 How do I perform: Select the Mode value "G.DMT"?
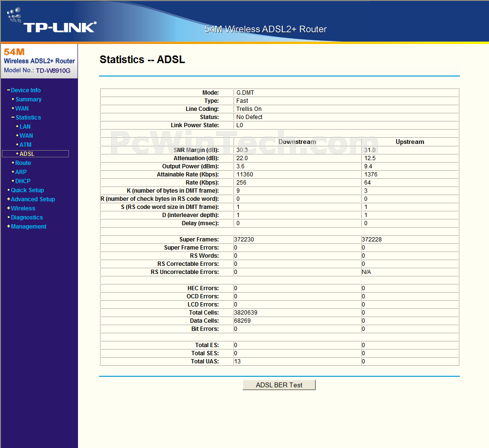pos(245,93)
